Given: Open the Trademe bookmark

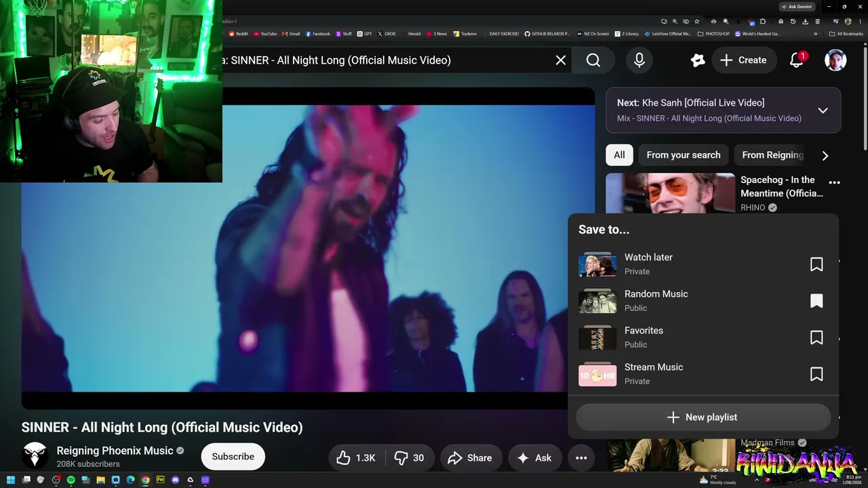Looking at the screenshot, I should pyautogui.click(x=465, y=34).
